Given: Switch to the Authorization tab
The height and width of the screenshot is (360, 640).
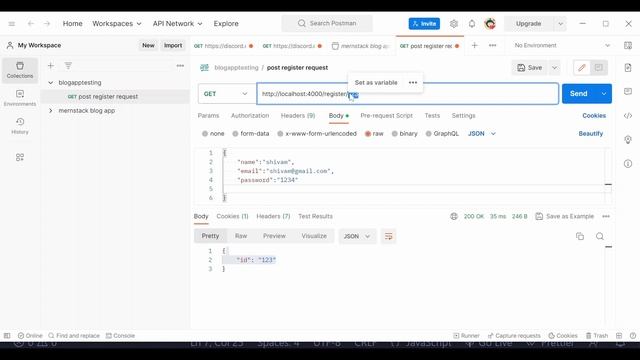Looking at the screenshot, I should click(x=250, y=116).
